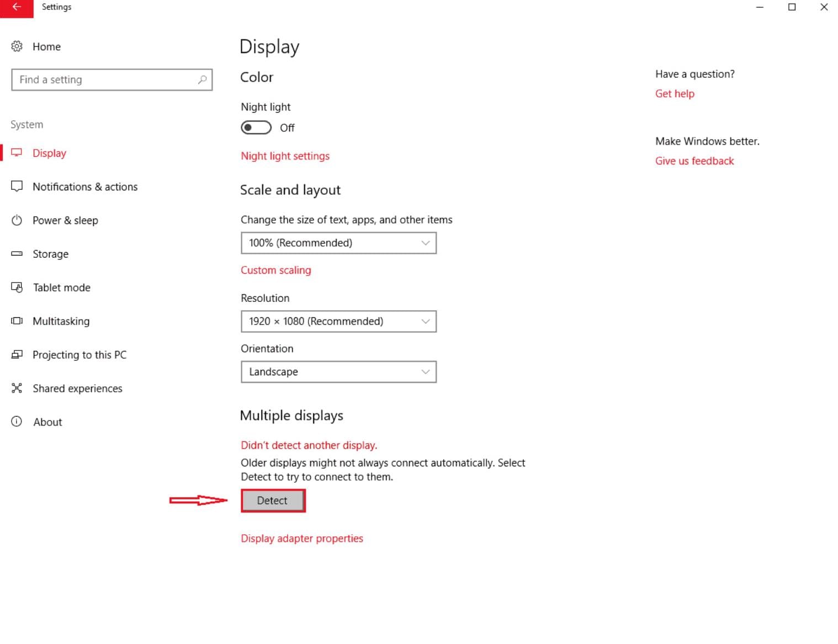Click the 'Color' section heading

click(257, 77)
